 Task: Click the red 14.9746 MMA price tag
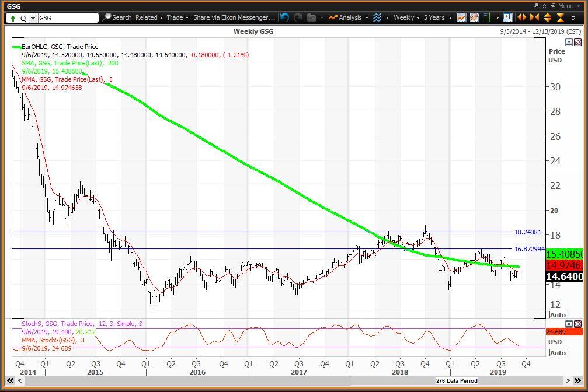pyautogui.click(x=565, y=265)
